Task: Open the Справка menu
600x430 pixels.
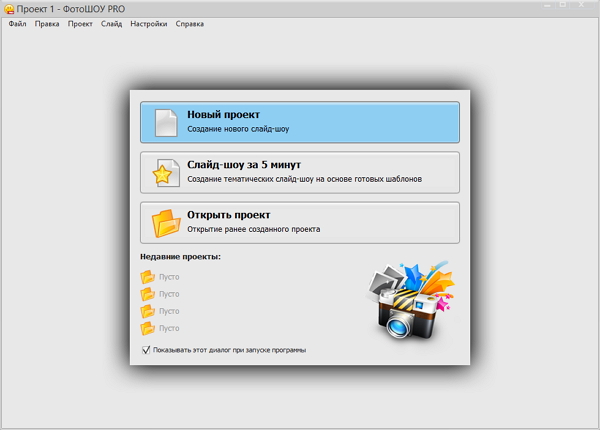Action: [189, 24]
